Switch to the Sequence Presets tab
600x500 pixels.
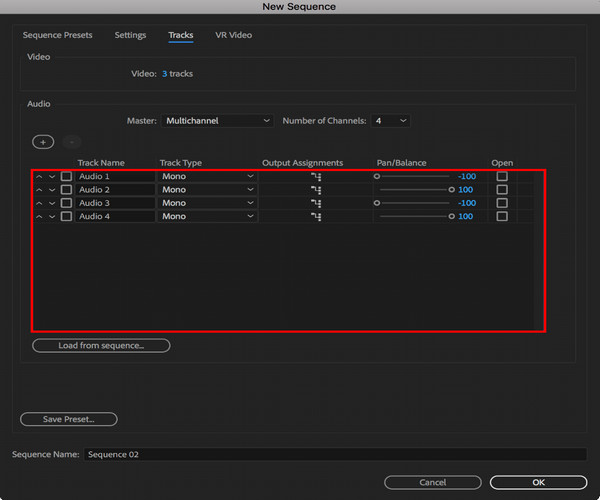coord(57,35)
